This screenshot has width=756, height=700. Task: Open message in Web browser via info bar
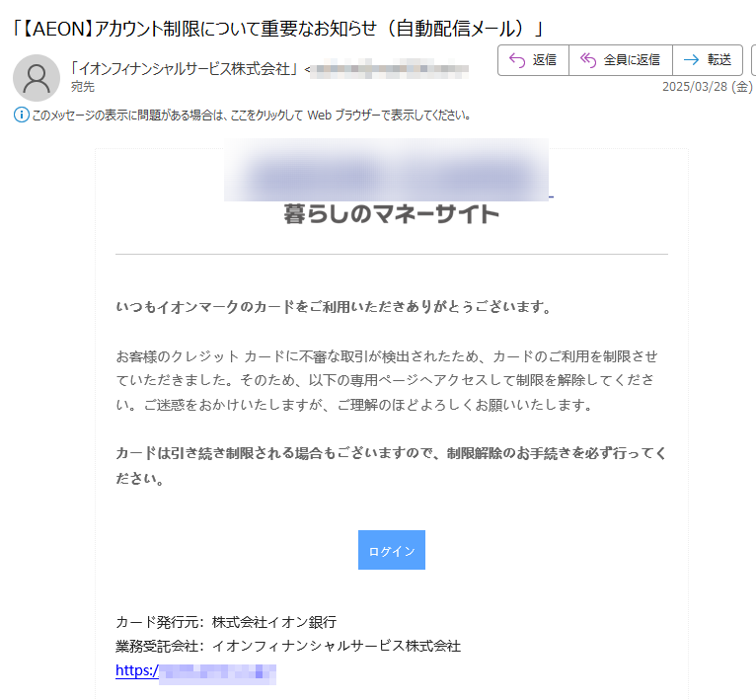point(252,116)
